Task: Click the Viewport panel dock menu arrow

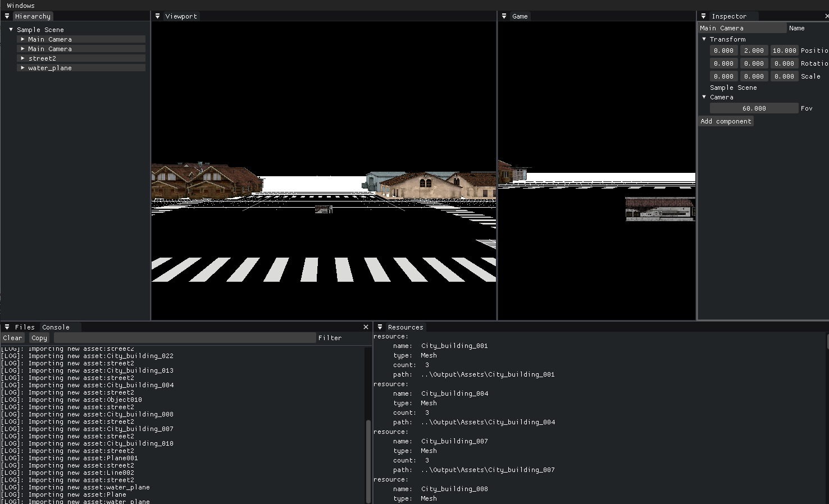Action: [x=157, y=16]
